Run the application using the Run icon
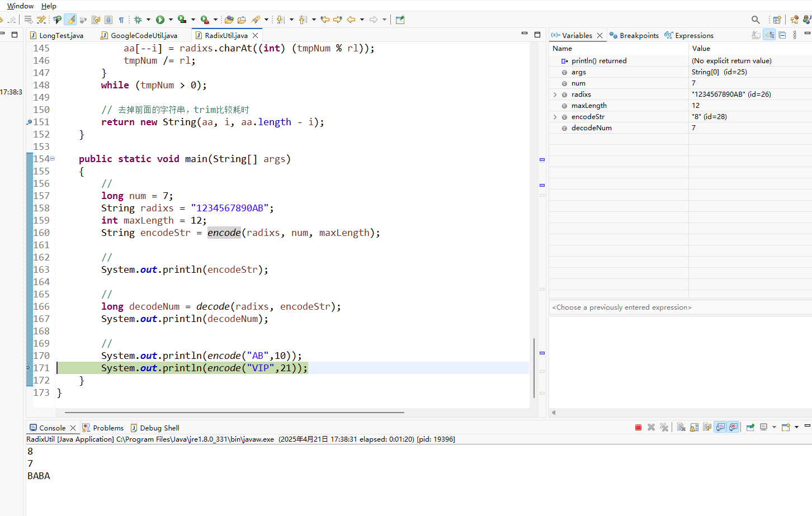Screen dimensions: 812x516 160,19
